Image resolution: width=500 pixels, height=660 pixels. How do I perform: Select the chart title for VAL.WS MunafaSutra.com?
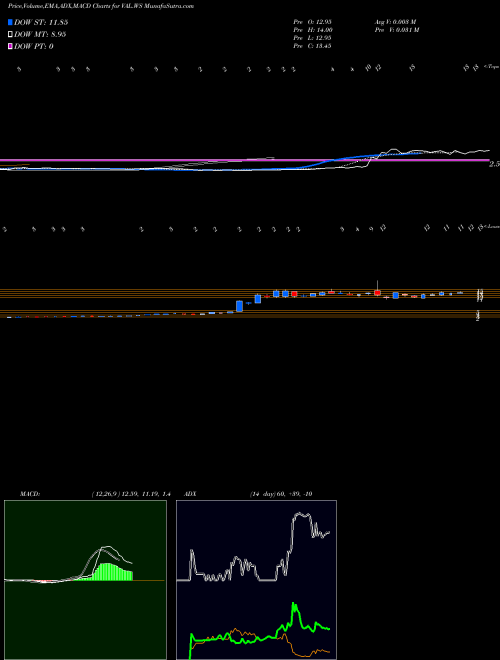pyautogui.click(x=101, y=6)
